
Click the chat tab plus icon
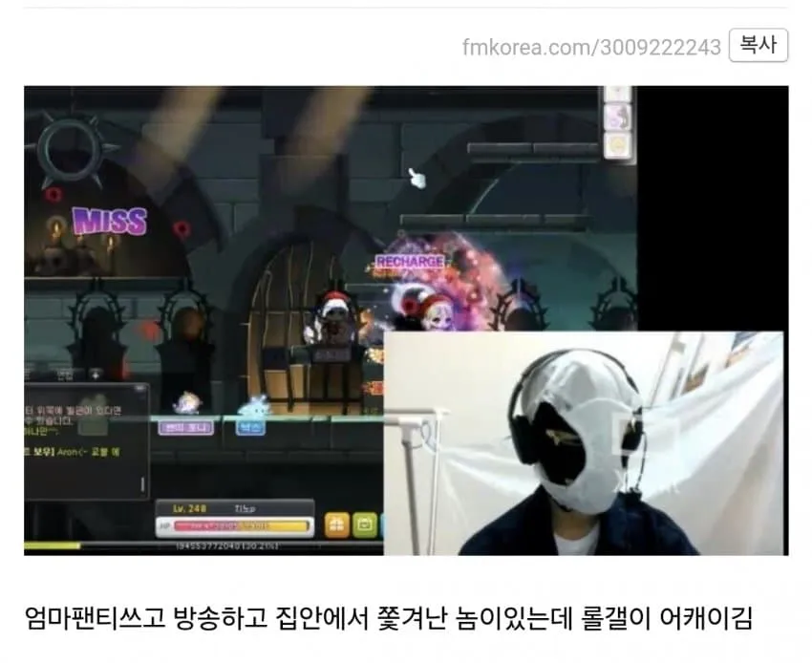[96, 374]
